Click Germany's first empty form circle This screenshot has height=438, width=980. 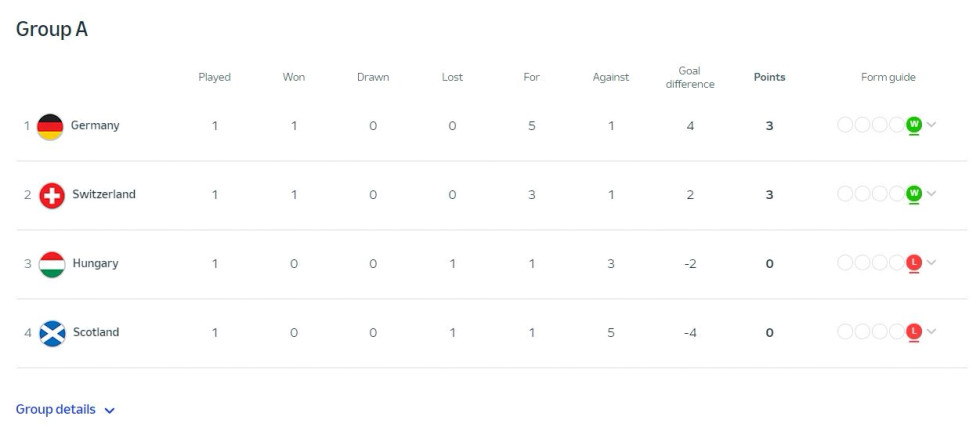[844, 124]
